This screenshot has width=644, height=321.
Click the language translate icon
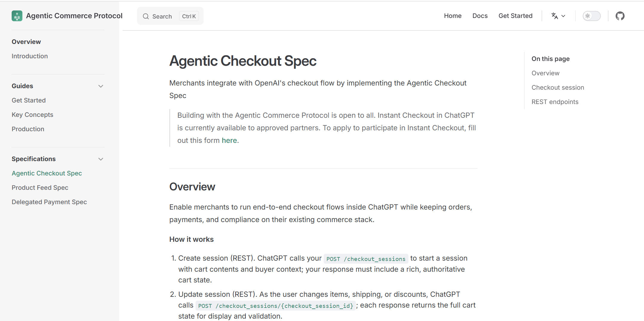[554, 16]
